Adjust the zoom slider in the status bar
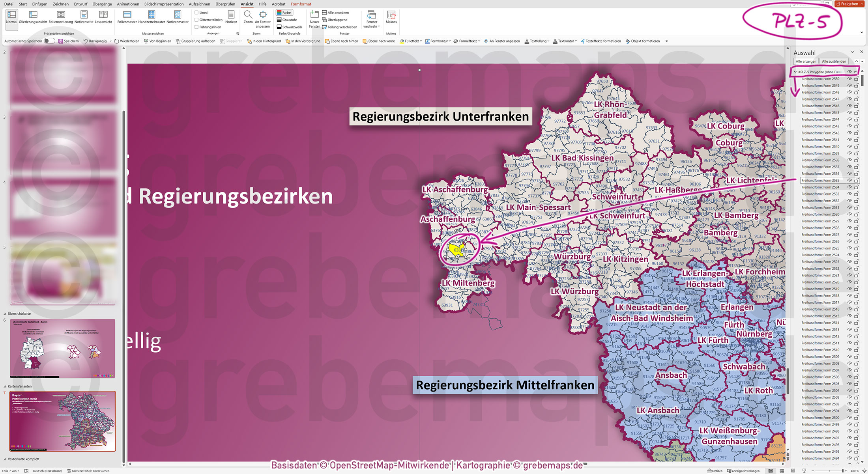This screenshot has width=868, height=474. click(x=843, y=470)
